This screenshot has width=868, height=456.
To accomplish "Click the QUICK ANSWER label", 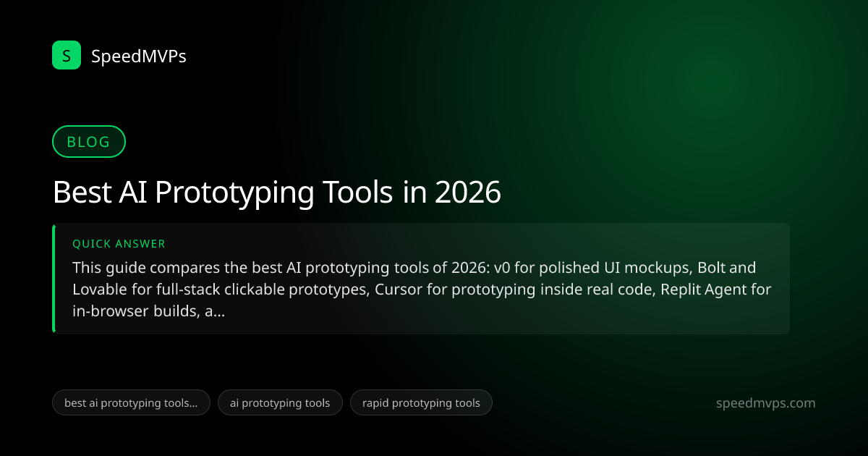I will point(119,244).
